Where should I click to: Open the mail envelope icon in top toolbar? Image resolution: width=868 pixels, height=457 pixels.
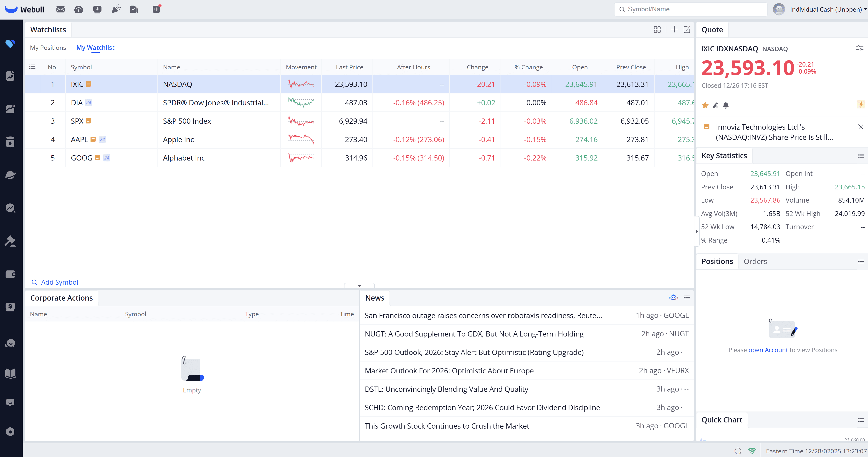[60, 9]
